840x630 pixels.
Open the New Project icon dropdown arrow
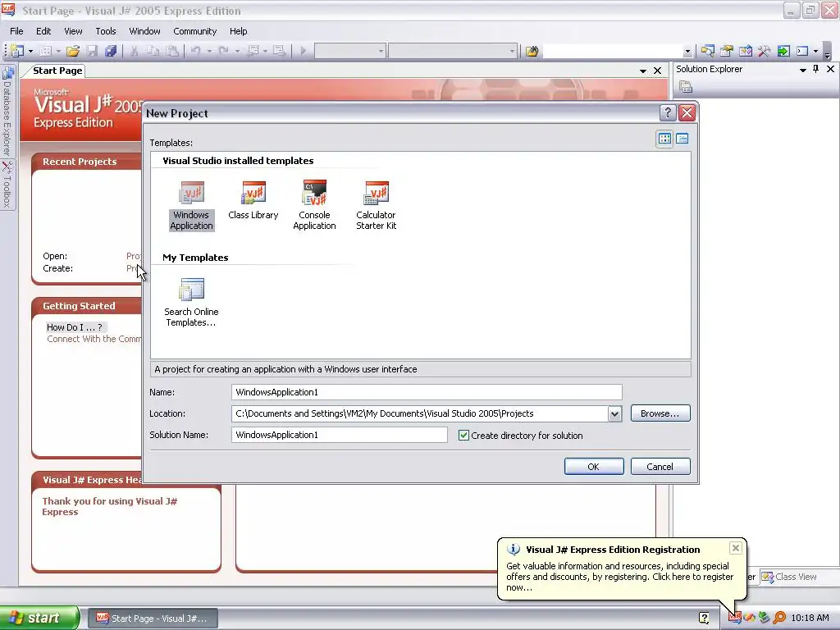coord(30,52)
